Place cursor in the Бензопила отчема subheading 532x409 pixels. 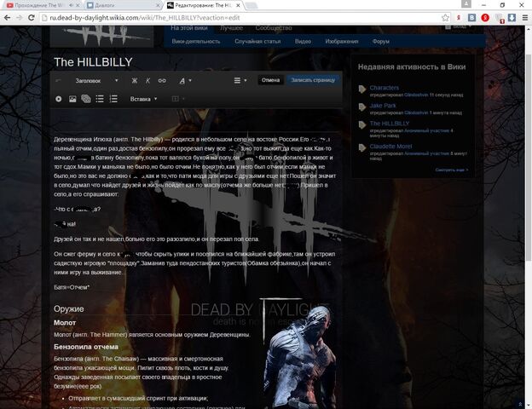click(86, 347)
